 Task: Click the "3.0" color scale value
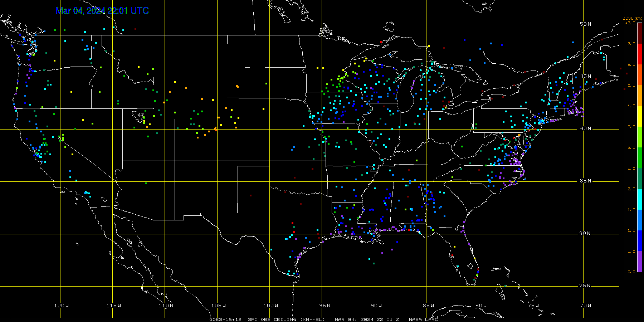(x=631, y=147)
